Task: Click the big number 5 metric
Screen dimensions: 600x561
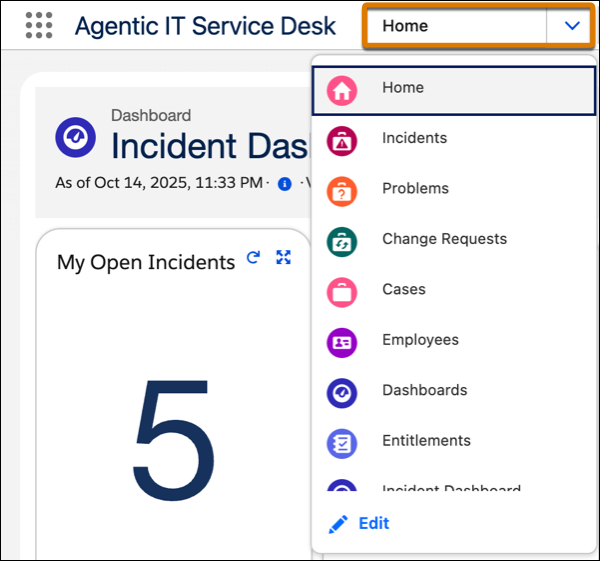Action: click(x=173, y=440)
